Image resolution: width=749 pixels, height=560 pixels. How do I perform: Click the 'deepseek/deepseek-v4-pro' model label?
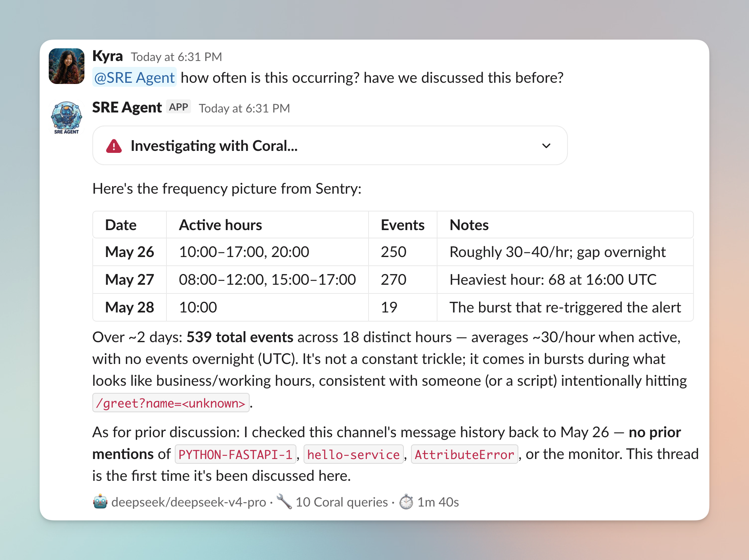[x=189, y=502]
